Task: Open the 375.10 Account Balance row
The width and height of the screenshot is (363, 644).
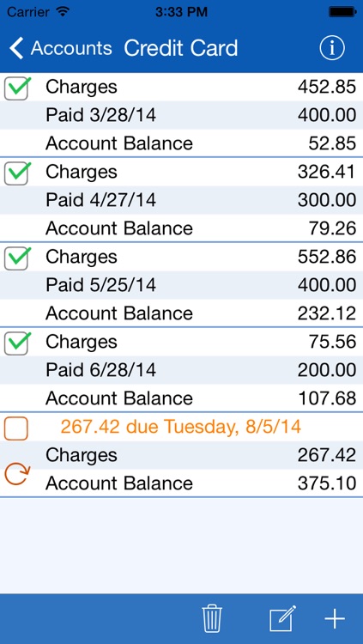Action: (x=182, y=483)
